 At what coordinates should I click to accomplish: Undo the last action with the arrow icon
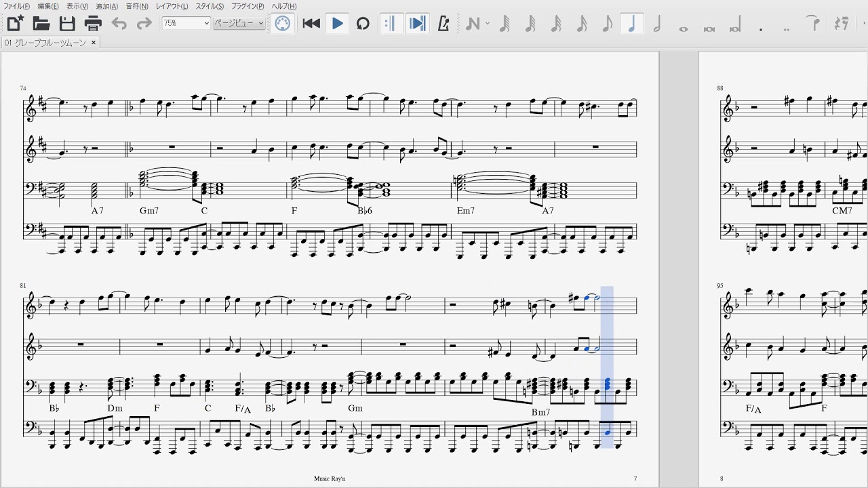pos(119,24)
